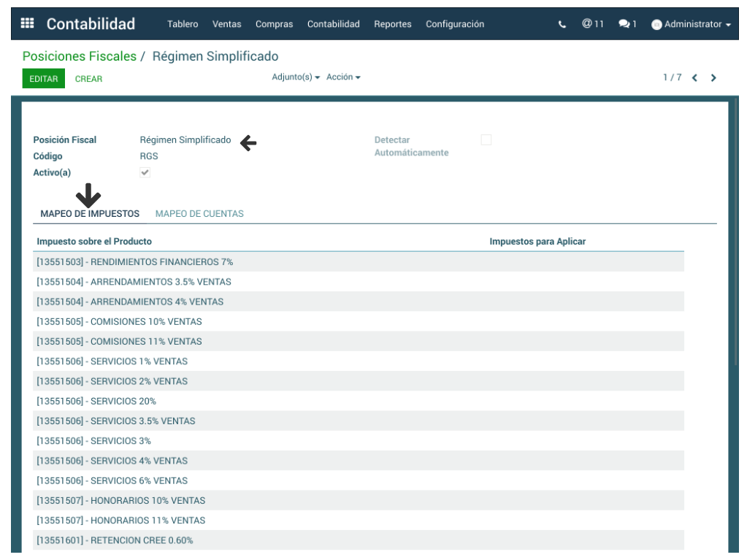
Task: Click the green Editar button
Action: (43, 79)
